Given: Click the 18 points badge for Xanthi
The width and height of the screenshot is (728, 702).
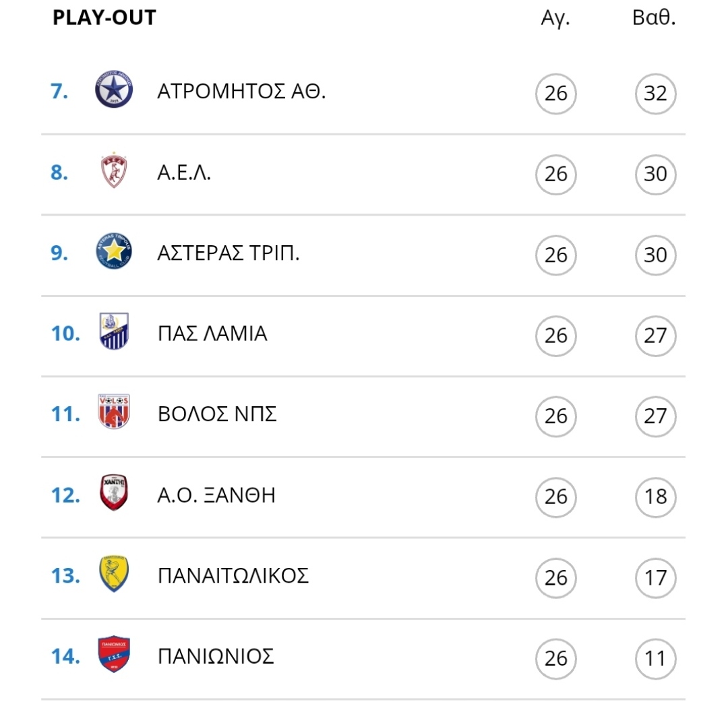Looking at the screenshot, I should 656,497.
